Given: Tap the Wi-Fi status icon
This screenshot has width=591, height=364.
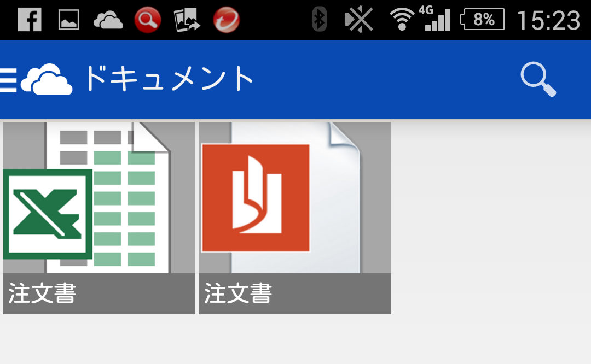Looking at the screenshot, I should (x=402, y=19).
